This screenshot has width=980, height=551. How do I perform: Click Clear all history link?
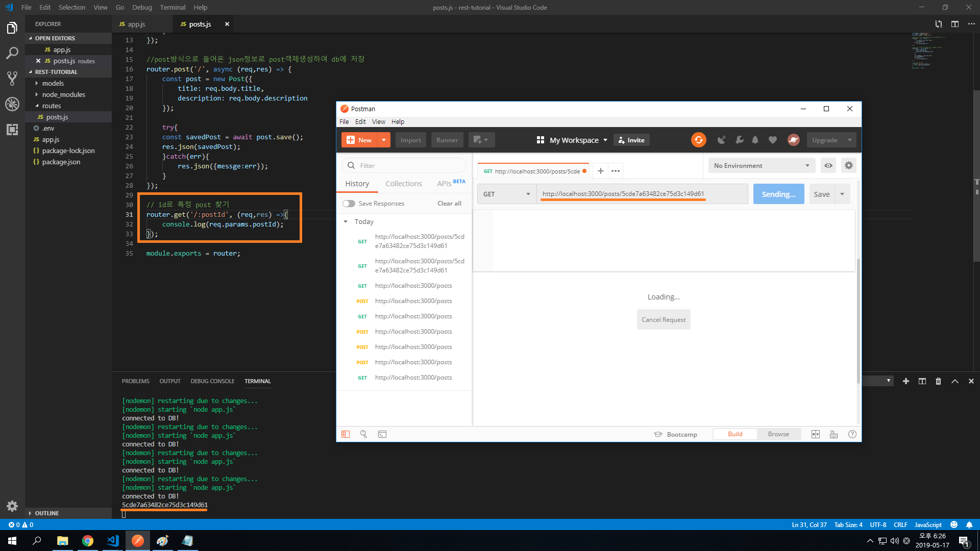coord(449,204)
